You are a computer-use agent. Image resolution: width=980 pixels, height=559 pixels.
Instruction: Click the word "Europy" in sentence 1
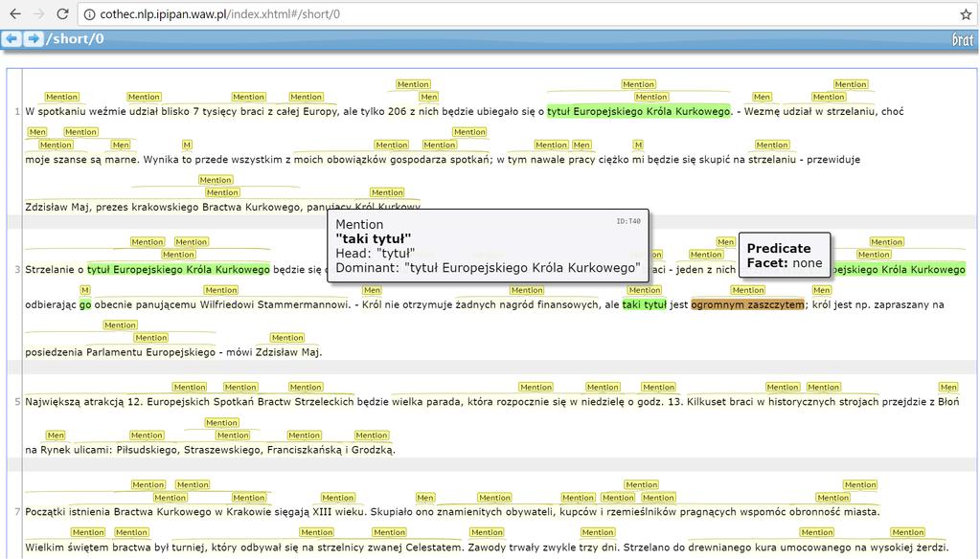(x=319, y=112)
